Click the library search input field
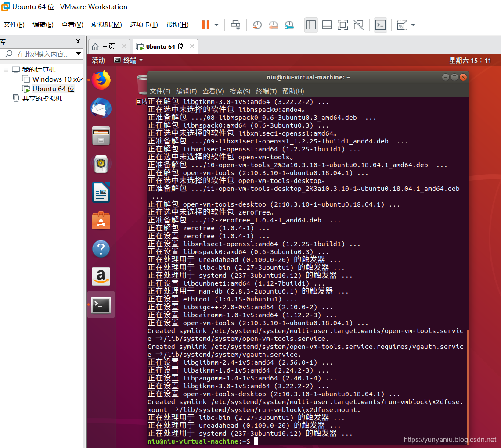 [x=43, y=54]
